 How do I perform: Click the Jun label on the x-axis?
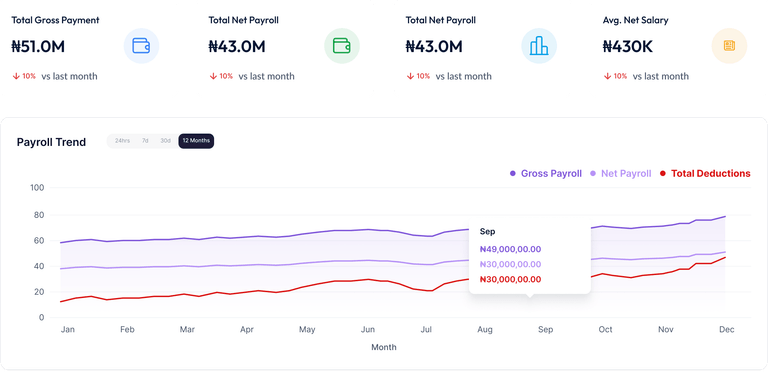coord(368,329)
